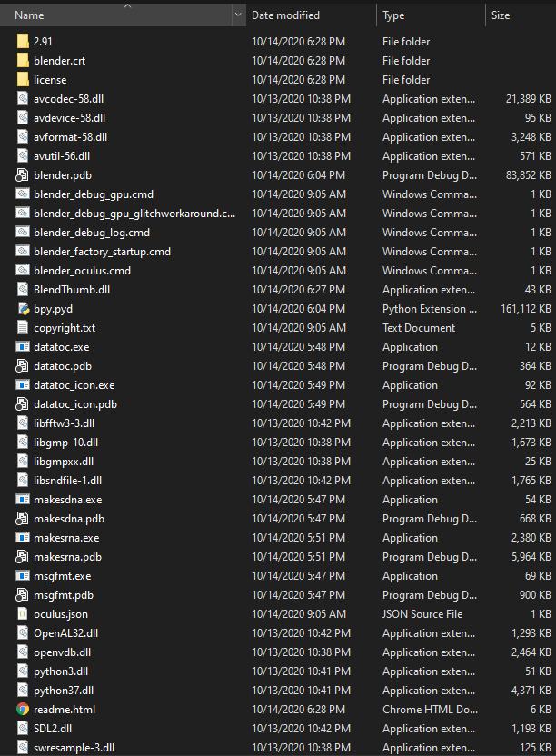
Task: Select the avdevice-58.dll file name
Action: [x=69, y=118]
